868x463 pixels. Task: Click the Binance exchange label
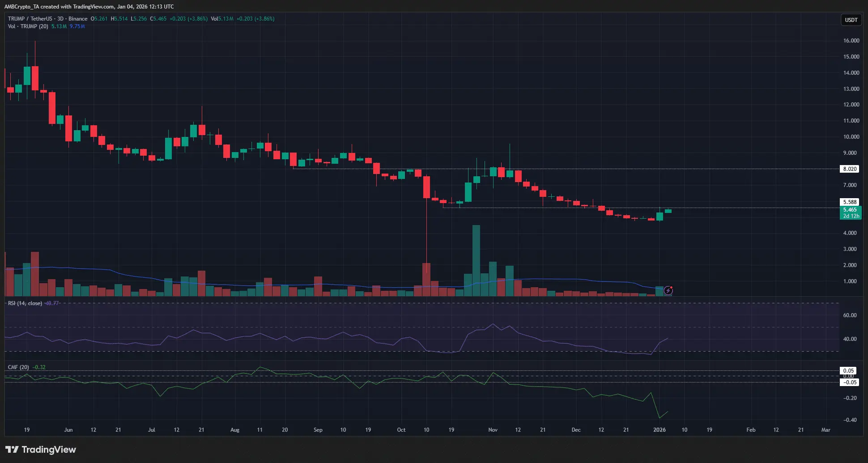click(78, 19)
